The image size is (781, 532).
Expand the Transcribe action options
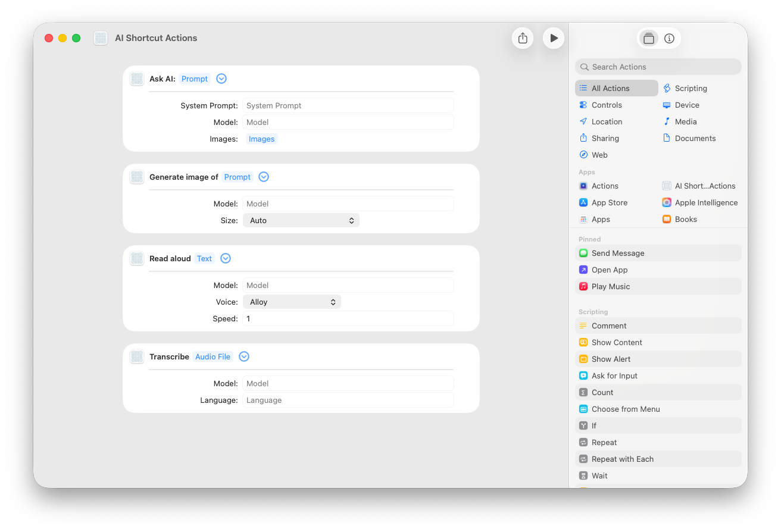pos(244,356)
